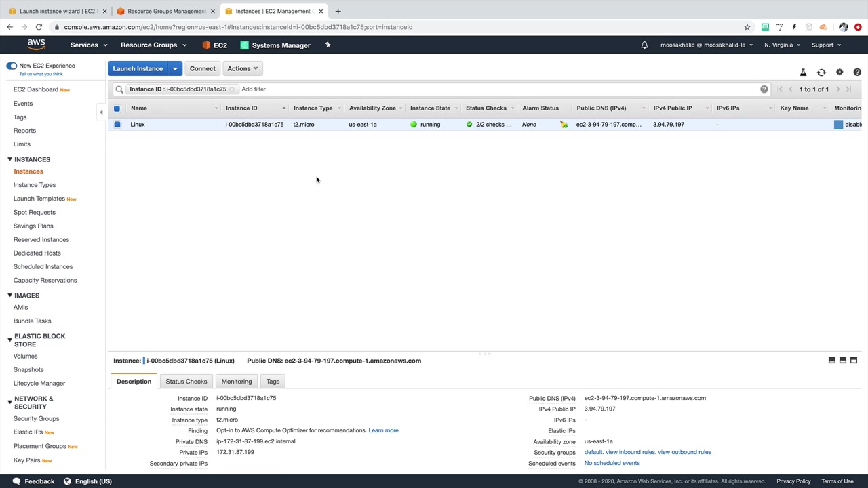Screen dimensions: 868x488
Task: Open English (US) language selector
Action: coord(87,481)
